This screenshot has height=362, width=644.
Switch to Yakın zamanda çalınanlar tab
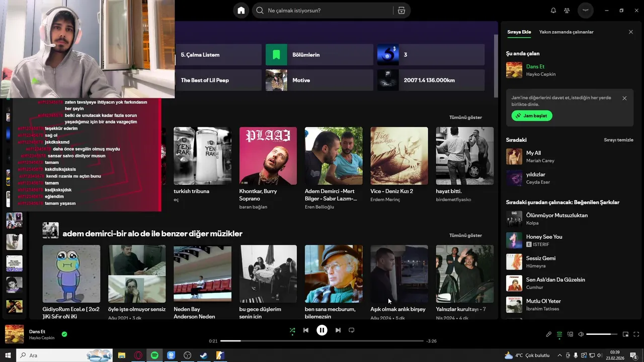[x=566, y=32]
